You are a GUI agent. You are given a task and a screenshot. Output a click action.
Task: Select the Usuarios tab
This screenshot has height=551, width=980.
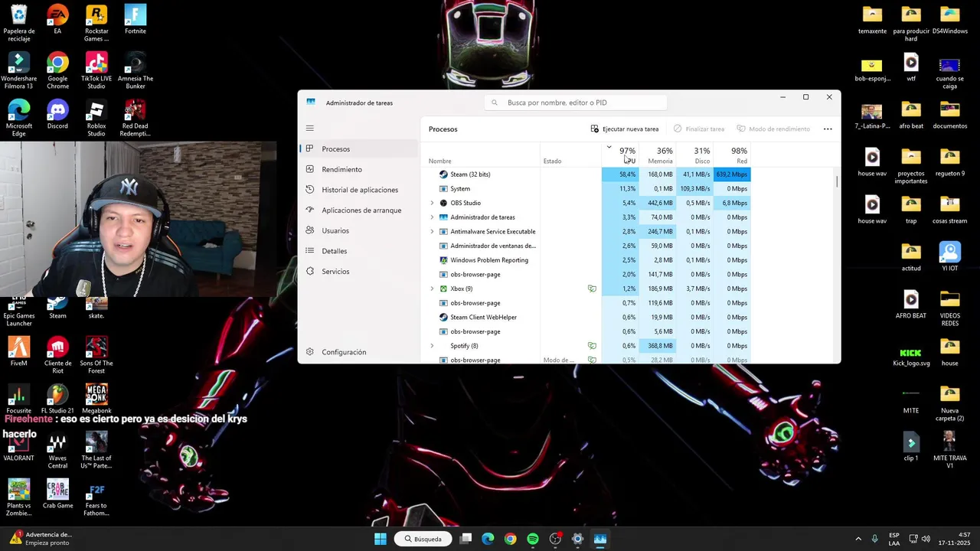359,230
